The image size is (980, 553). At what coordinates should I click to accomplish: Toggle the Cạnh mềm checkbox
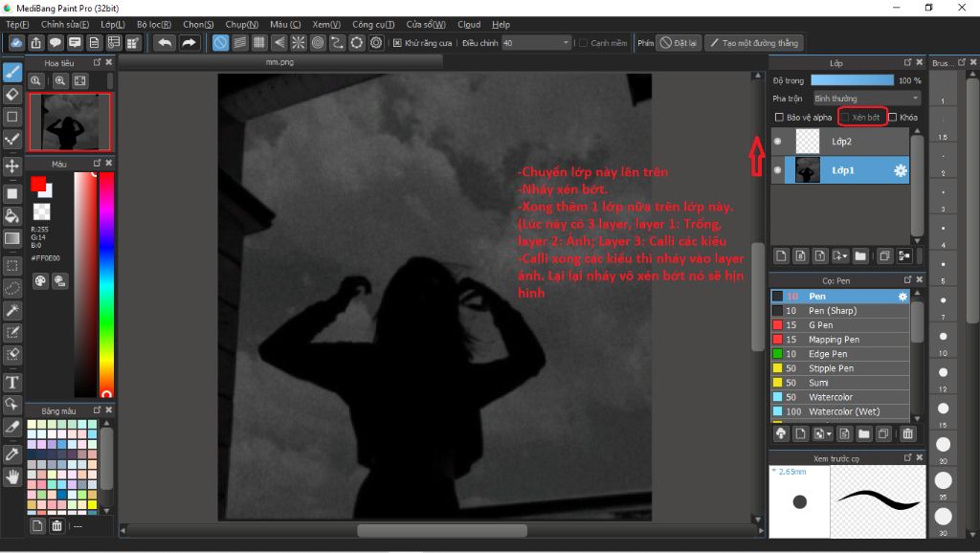point(583,43)
